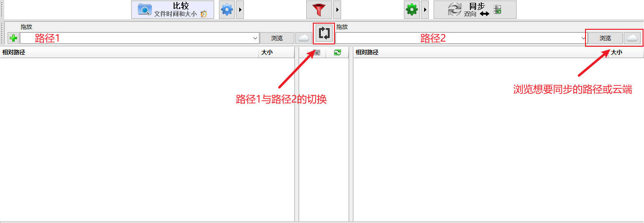The width and height of the screenshot is (644, 223).
Task: Select left cloud storage icon
Action: 304,38
